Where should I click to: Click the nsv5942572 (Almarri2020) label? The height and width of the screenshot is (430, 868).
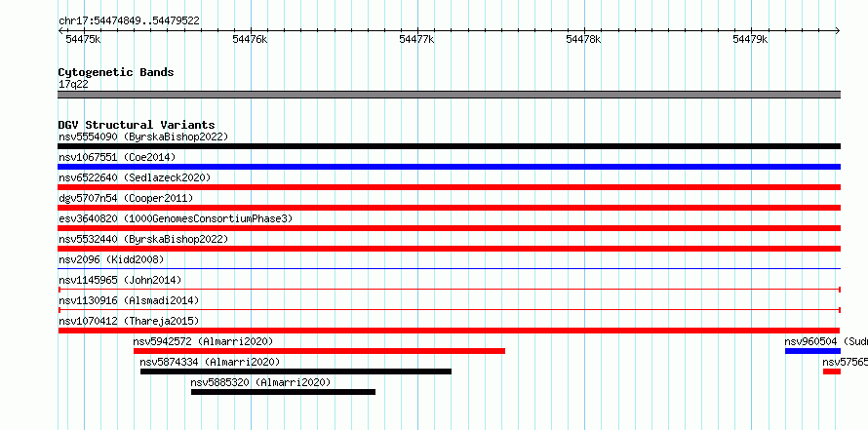203,341
